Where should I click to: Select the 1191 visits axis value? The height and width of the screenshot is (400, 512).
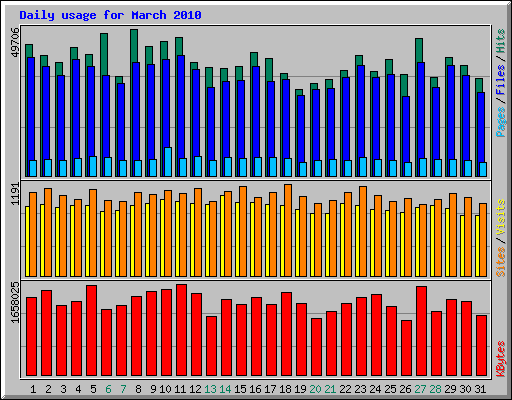click(15, 194)
